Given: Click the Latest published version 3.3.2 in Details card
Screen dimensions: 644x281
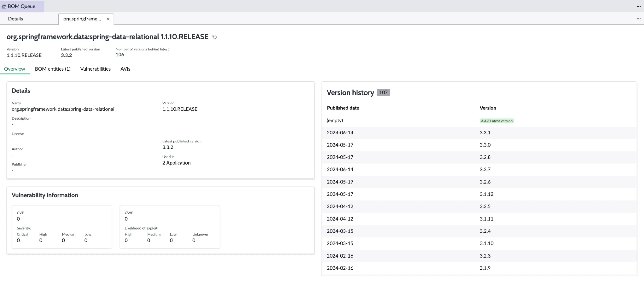Looking at the screenshot, I should [168, 147].
